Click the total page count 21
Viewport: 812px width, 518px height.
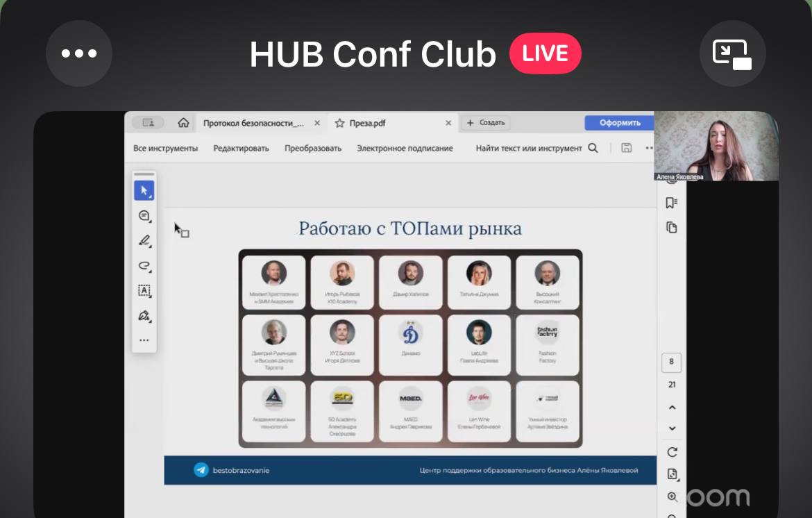[x=672, y=385]
